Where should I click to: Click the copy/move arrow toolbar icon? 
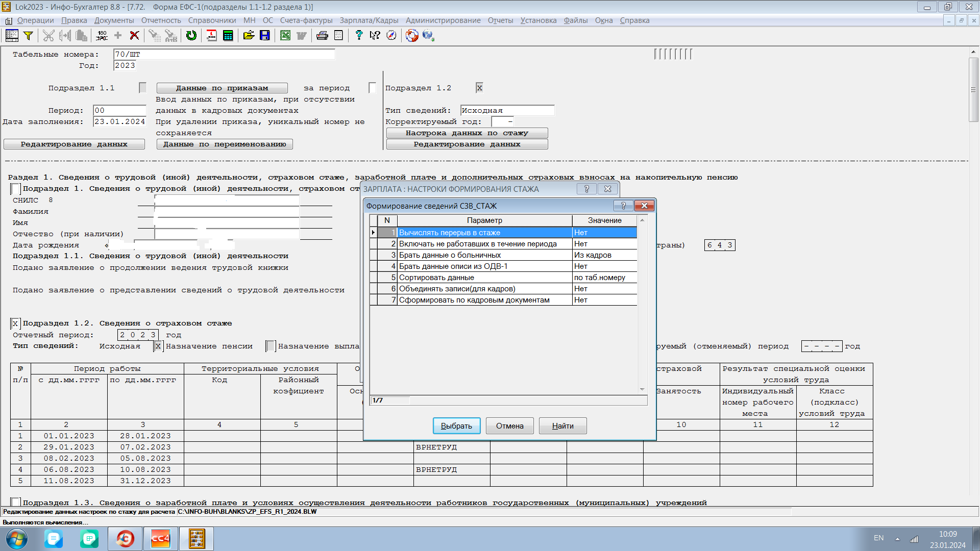(x=65, y=35)
